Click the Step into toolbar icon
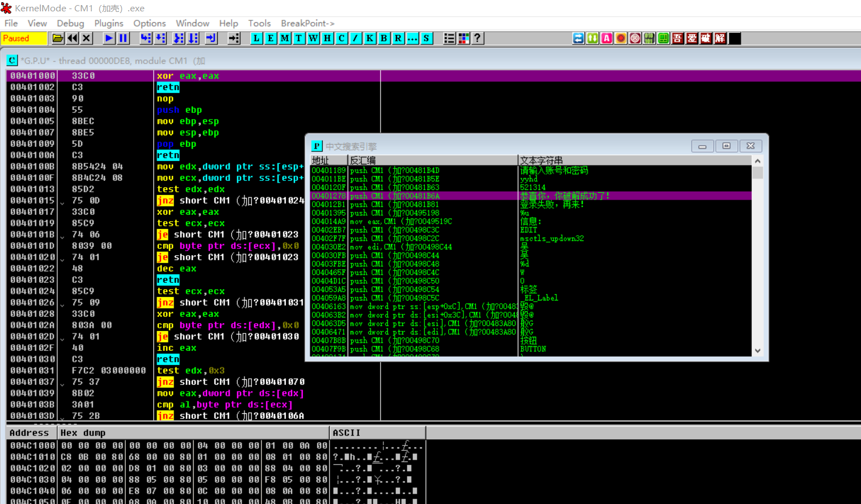861x504 pixels. (146, 38)
